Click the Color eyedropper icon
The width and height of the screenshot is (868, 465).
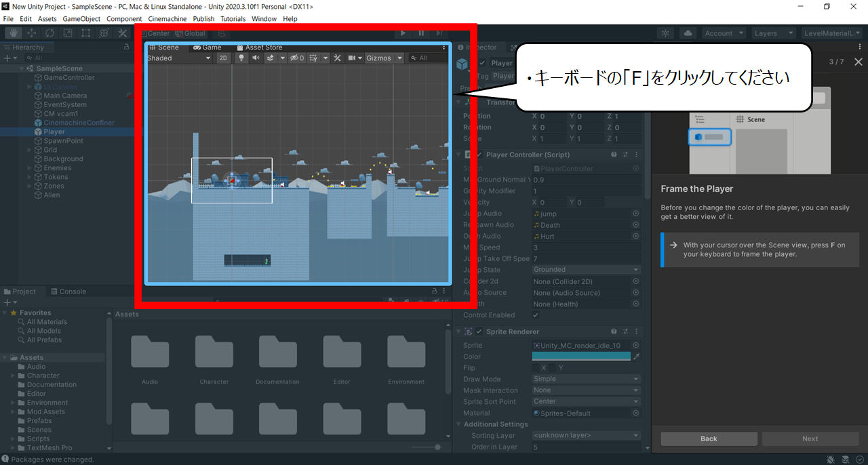(636, 357)
